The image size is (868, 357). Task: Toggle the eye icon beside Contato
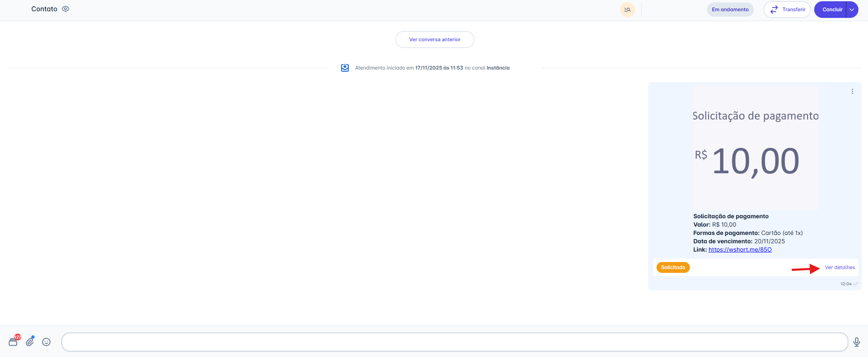65,9
